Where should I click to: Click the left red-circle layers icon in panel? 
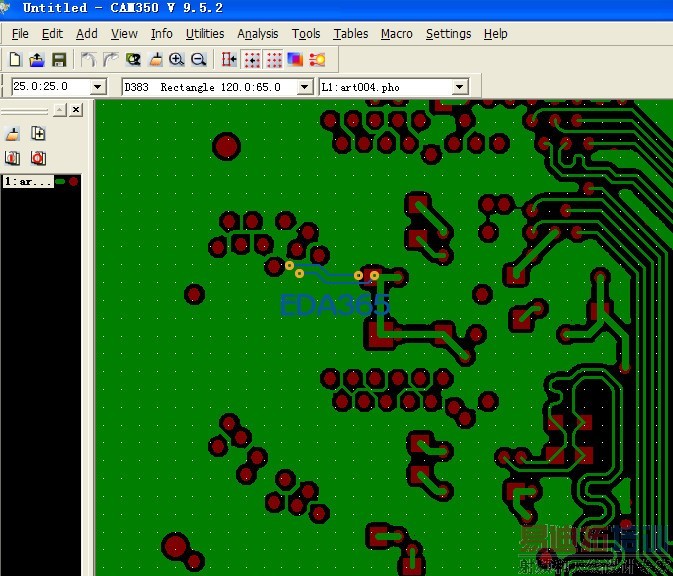point(12,158)
